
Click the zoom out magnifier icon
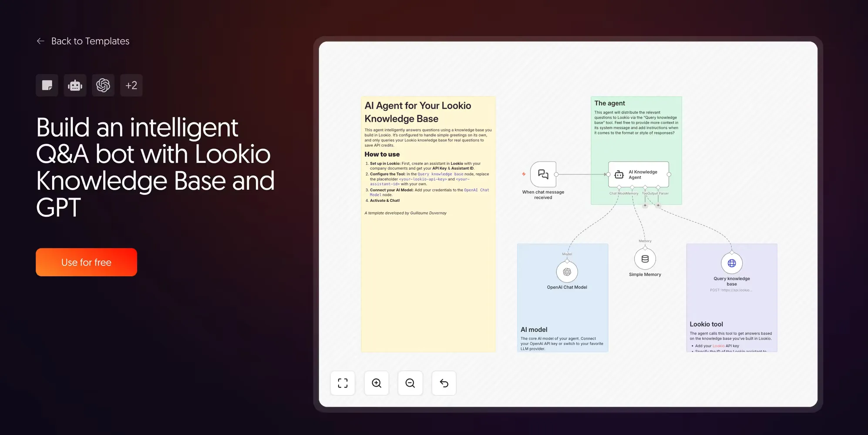coord(410,383)
